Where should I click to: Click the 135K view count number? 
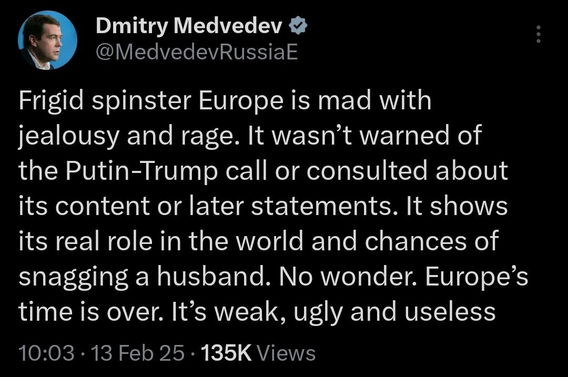pos(226,353)
